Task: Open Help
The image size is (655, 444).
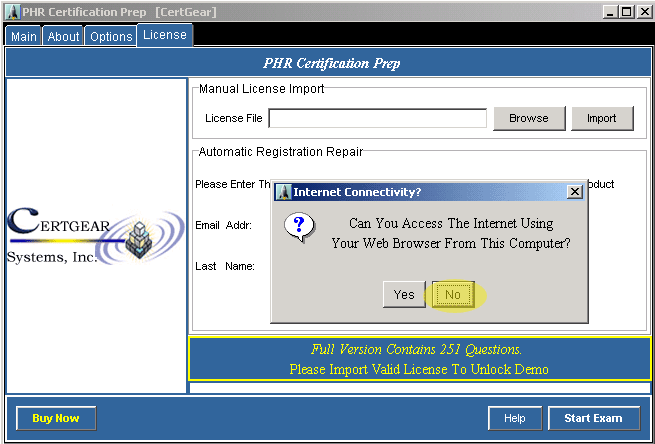Action: click(515, 418)
